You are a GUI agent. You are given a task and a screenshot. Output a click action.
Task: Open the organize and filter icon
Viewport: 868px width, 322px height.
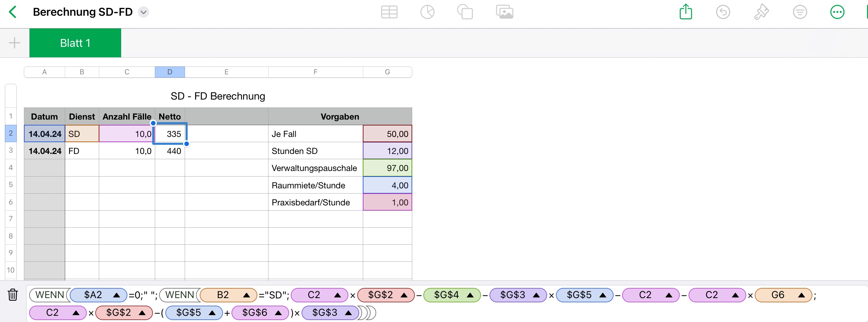click(x=800, y=12)
